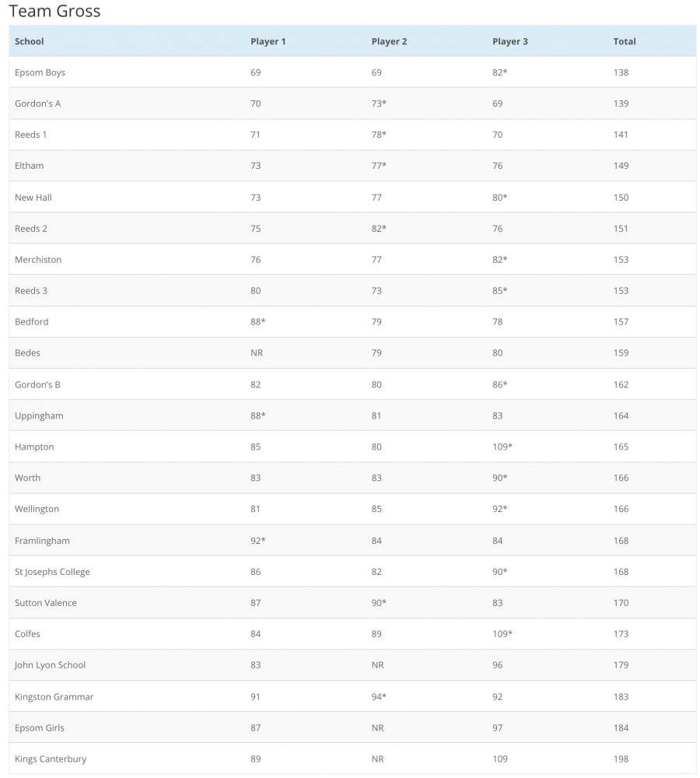Select the St Josephs College row label
The image size is (700, 778).
point(52,572)
